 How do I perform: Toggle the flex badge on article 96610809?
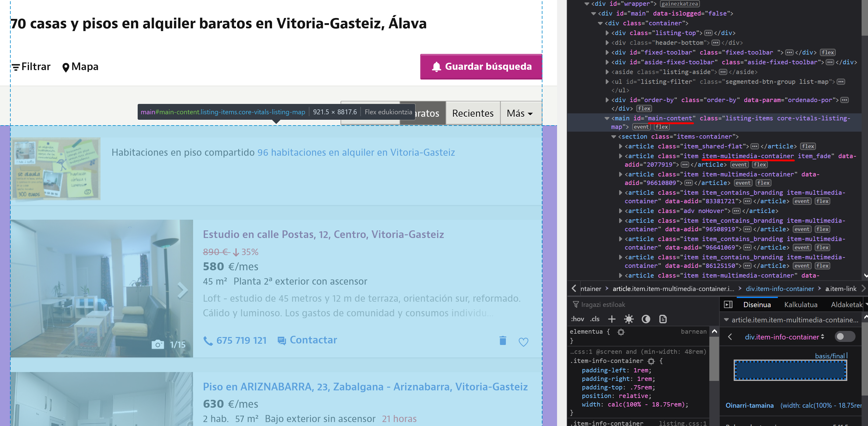point(763,183)
